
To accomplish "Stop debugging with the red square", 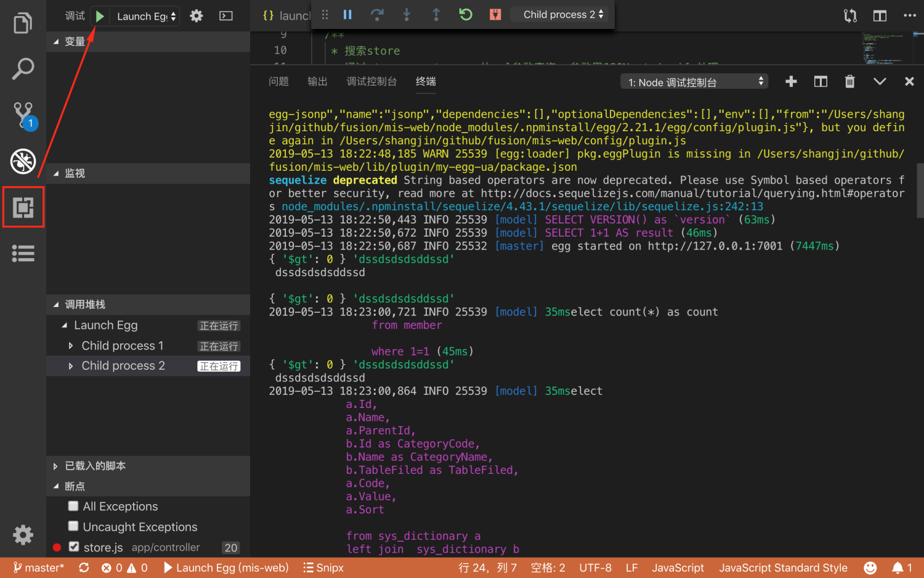I will pos(495,14).
